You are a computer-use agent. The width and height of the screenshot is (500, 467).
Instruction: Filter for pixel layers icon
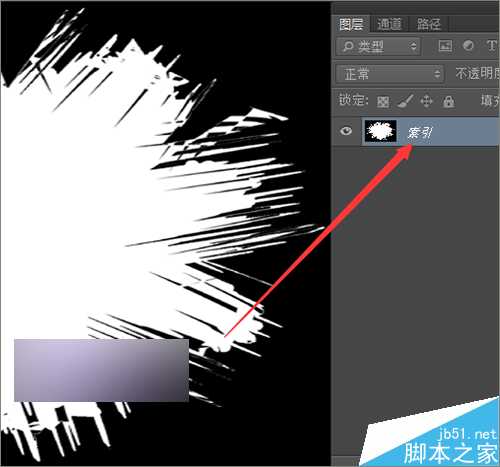(x=446, y=46)
